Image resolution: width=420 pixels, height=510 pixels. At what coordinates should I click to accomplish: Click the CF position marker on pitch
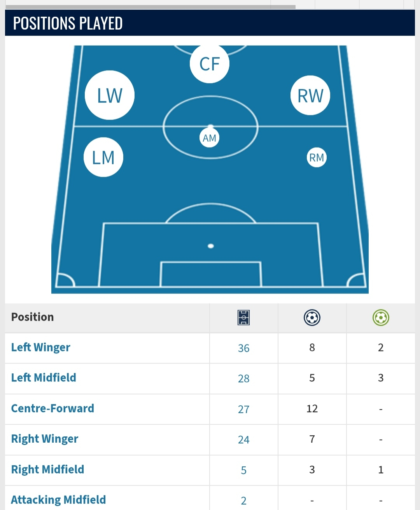pyautogui.click(x=210, y=63)
